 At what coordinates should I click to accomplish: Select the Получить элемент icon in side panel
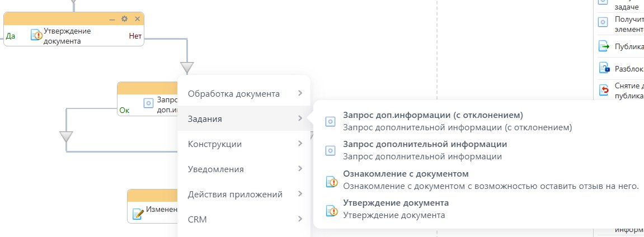click(603, 22)
